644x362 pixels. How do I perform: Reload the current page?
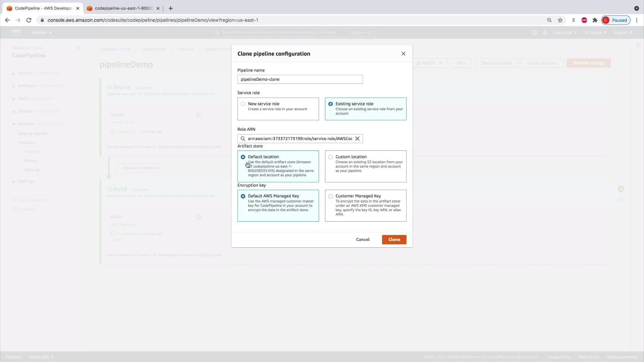(29, 20)
